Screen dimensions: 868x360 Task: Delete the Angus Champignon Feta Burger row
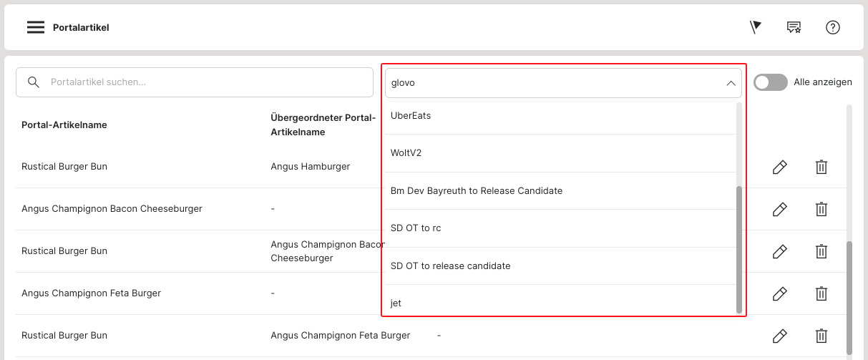coord(821,293)
